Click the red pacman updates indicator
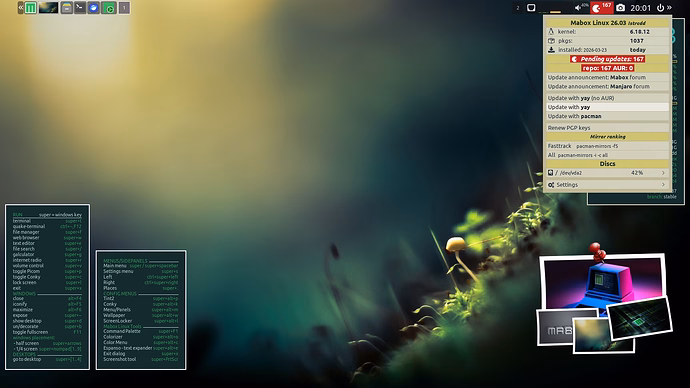 click(602, 7)
